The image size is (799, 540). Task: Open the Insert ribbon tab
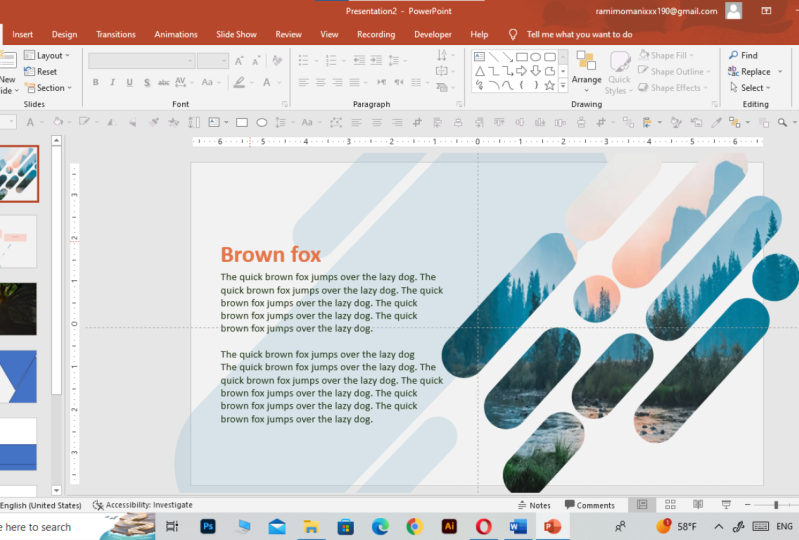pos(22,35)
